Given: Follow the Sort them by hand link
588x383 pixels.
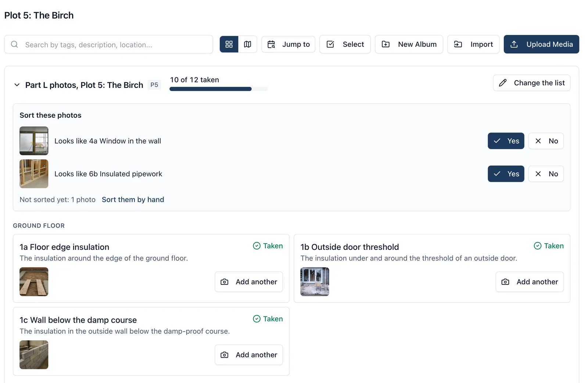Looking at the screenshot, I should coord(133,199).
